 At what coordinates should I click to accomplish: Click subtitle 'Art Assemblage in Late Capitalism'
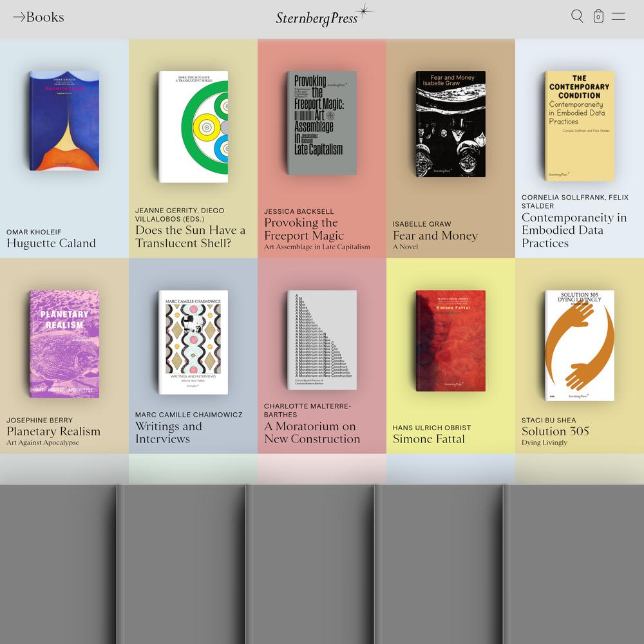(317, 247)
